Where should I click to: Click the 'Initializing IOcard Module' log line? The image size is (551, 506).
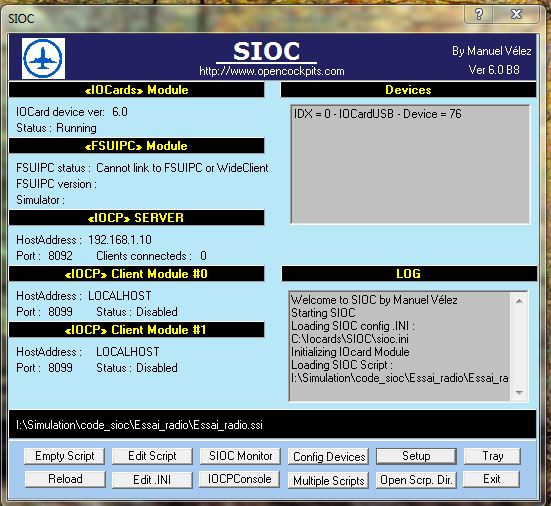pyautogui.click(x=350, y=352)
